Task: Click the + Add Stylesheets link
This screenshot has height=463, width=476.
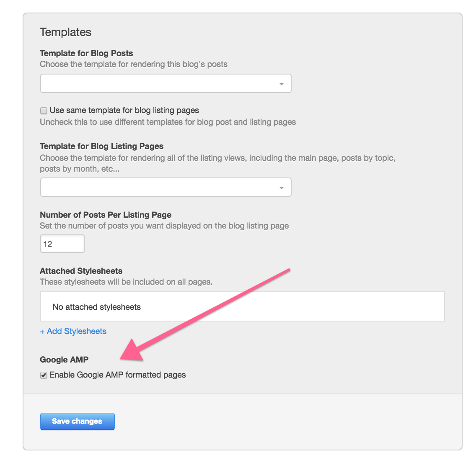Action: (73, 332)
